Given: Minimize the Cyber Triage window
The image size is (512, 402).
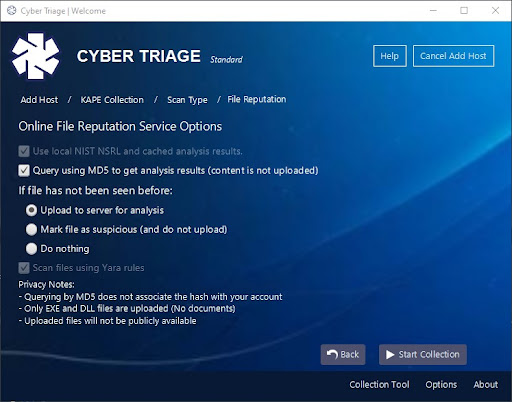Looking at the screenshot, I should (433, 11).
